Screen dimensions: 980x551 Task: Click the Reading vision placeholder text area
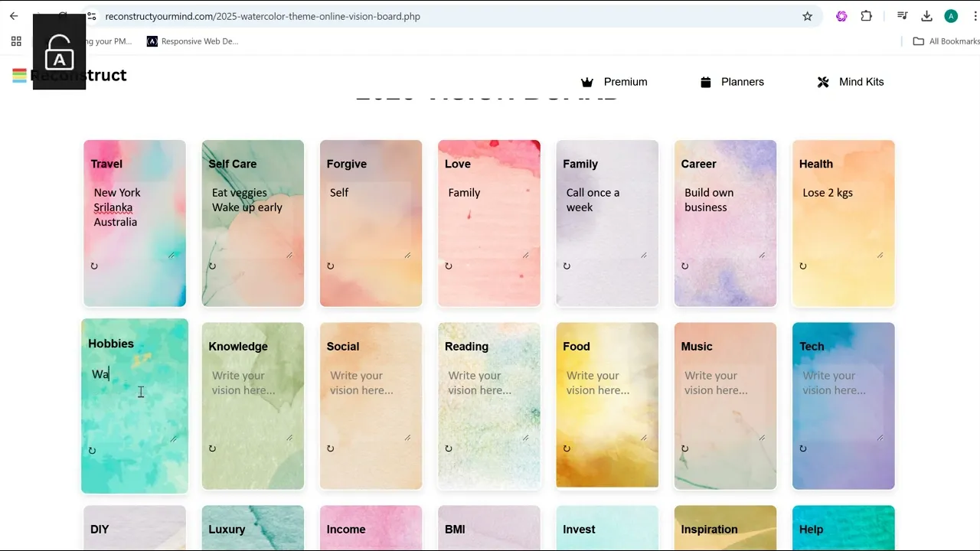pyautogui.click(x=488, y=404)
